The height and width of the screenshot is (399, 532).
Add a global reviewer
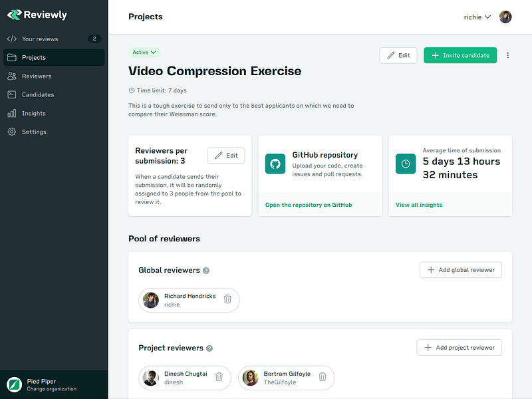pyautogui.click(x=460, y=270)
